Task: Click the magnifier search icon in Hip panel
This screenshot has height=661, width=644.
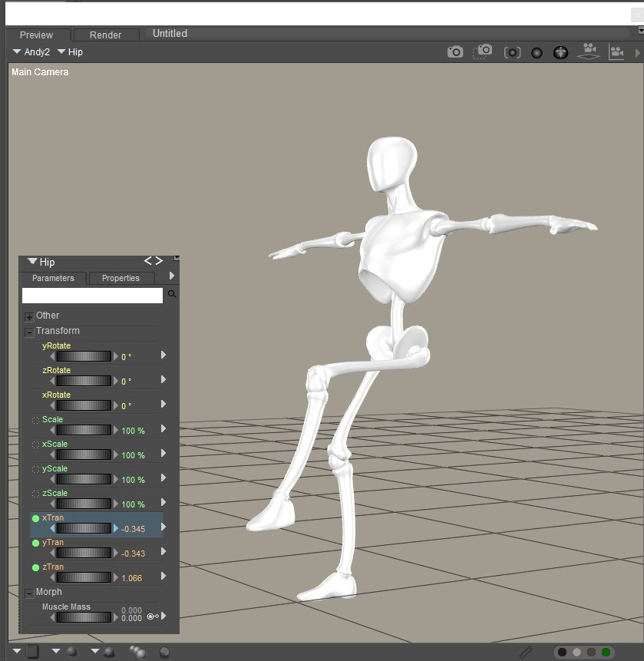Action: [171, 294]
